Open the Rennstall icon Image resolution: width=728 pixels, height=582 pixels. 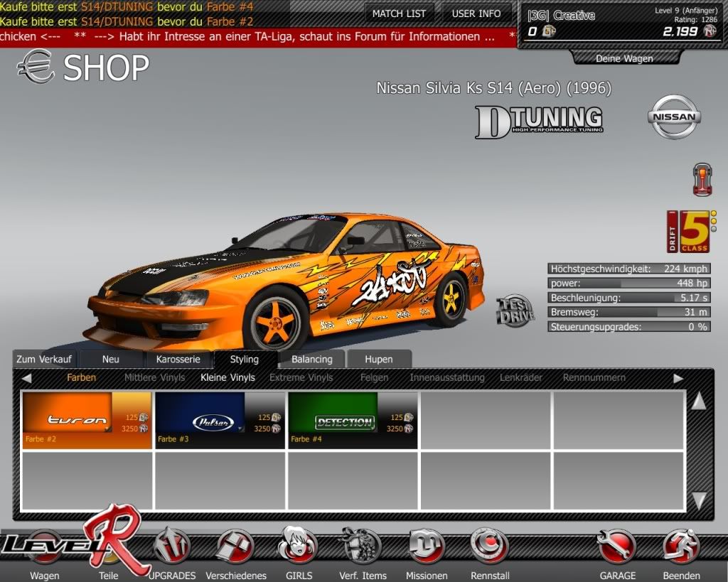coord(489,547)
